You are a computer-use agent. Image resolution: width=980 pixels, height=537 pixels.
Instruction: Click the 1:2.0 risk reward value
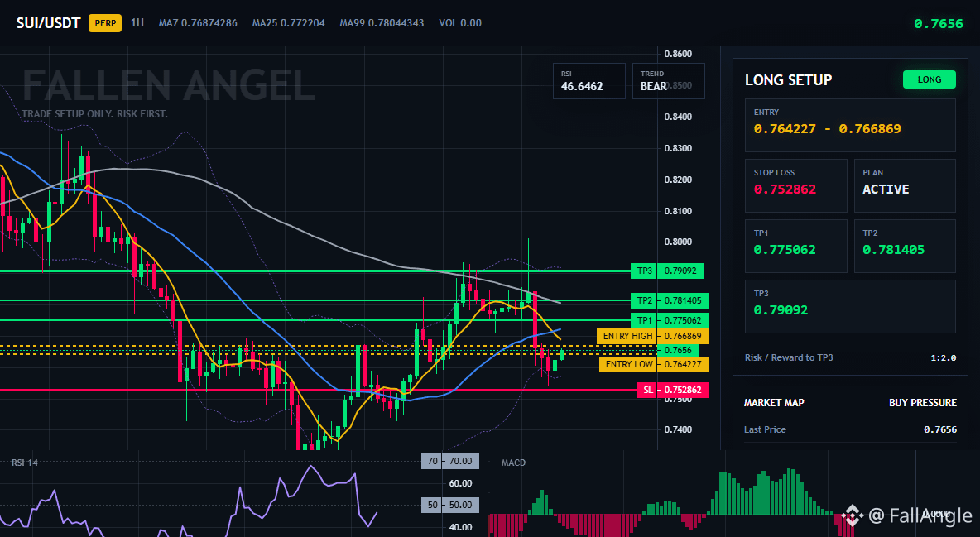point(943,357)
